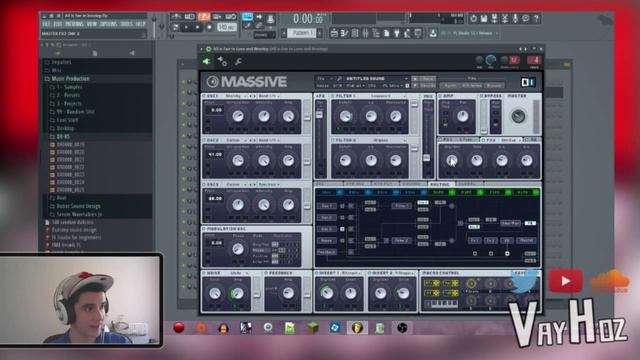The image size is (640, 360).
Task: Click the red circle taskbar icon
Action: coord(179,328)
